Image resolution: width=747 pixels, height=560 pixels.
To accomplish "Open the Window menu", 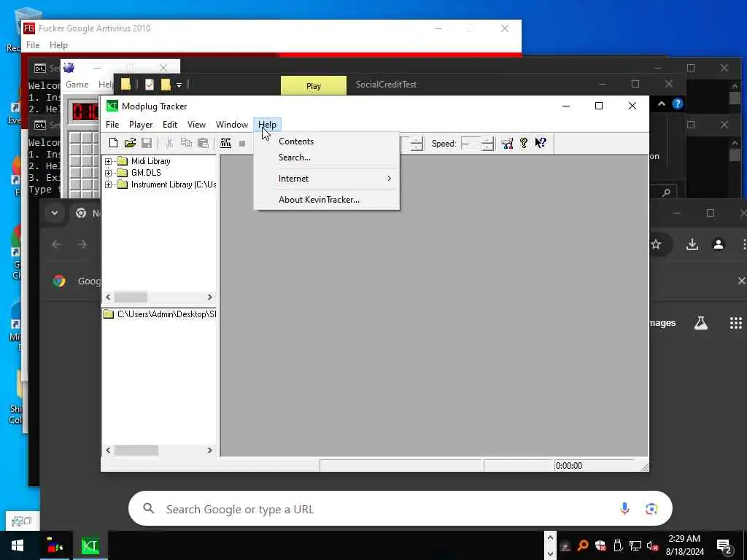I will point(231,124).
